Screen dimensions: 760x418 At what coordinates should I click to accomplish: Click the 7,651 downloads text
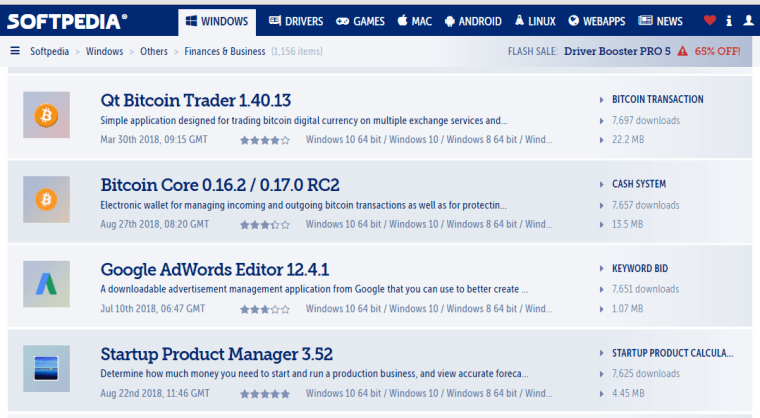646,289
